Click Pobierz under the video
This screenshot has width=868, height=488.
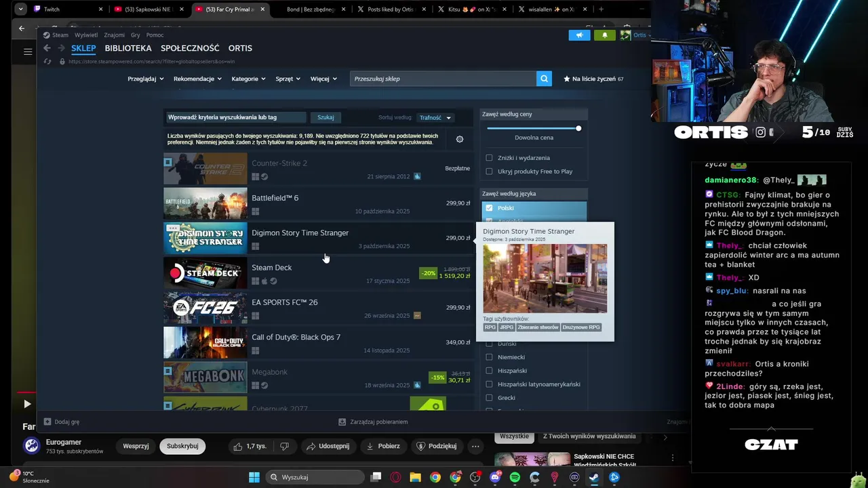tap(383, 446)
